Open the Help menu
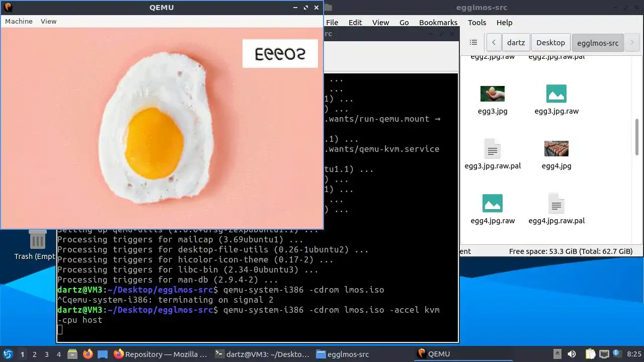This screenshot has height=362, width=644. click(x=504, y=22)
